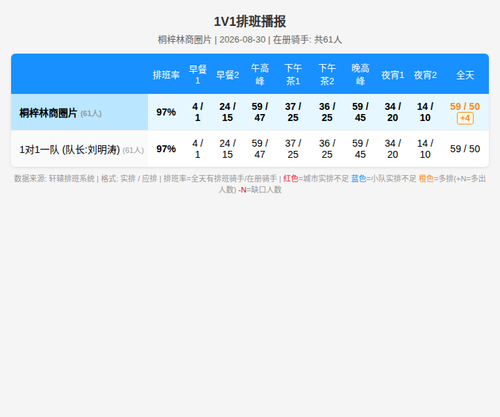
Task: Click the blue 蓝色 legend label
Action: coord(359,179)
